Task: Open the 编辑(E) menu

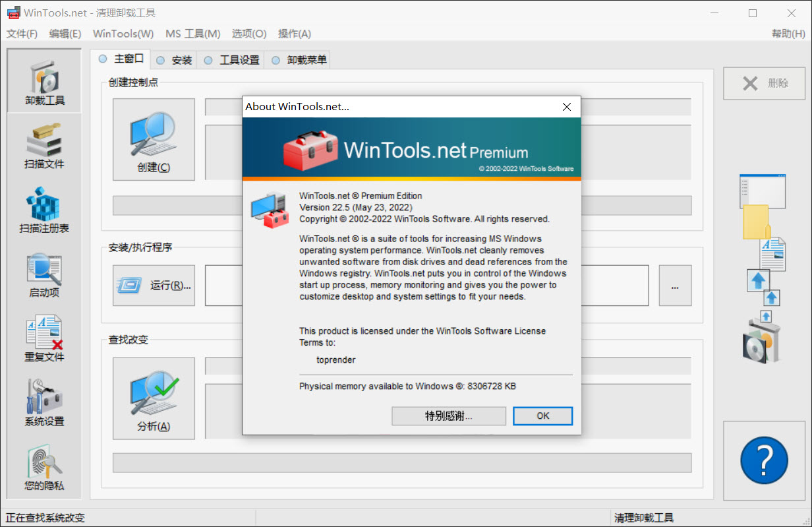Action: (65, 34)
